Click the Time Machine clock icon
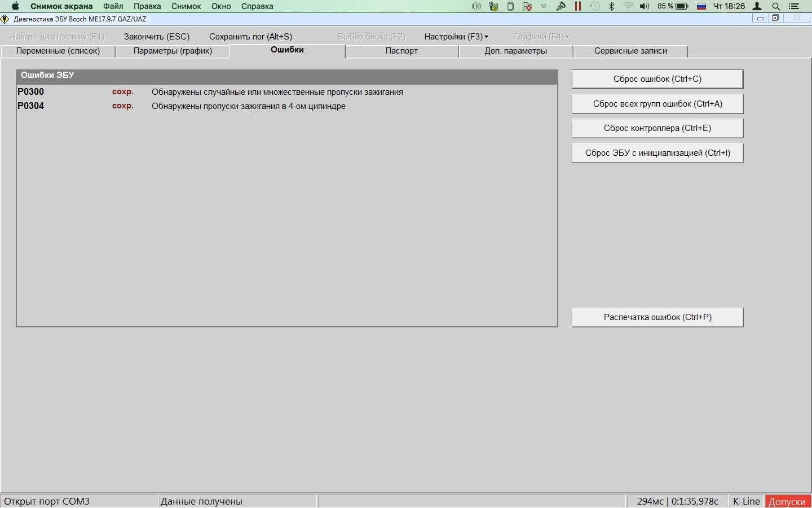812x508 pixels. tap(594, 6)
